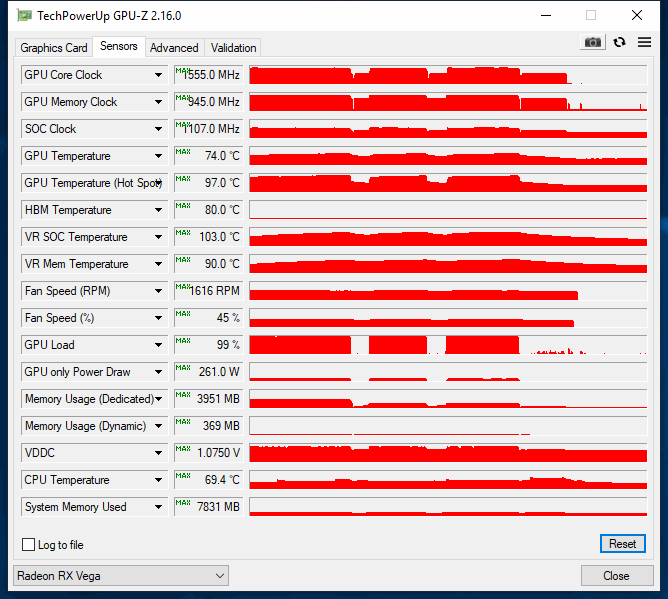Click the 99 % GPU load value

pyautogui.click(x=208, y=345)
